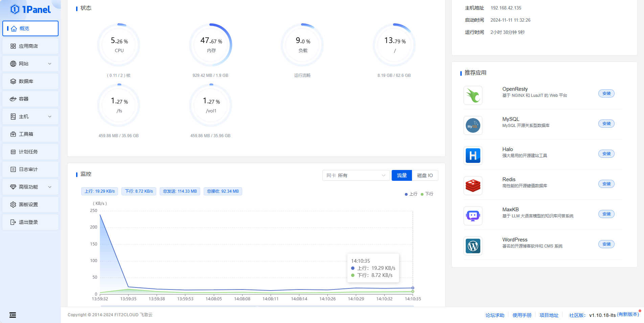Click the version text v1.10.18-lts
This screenshot has width=644, height=323.
602,315
